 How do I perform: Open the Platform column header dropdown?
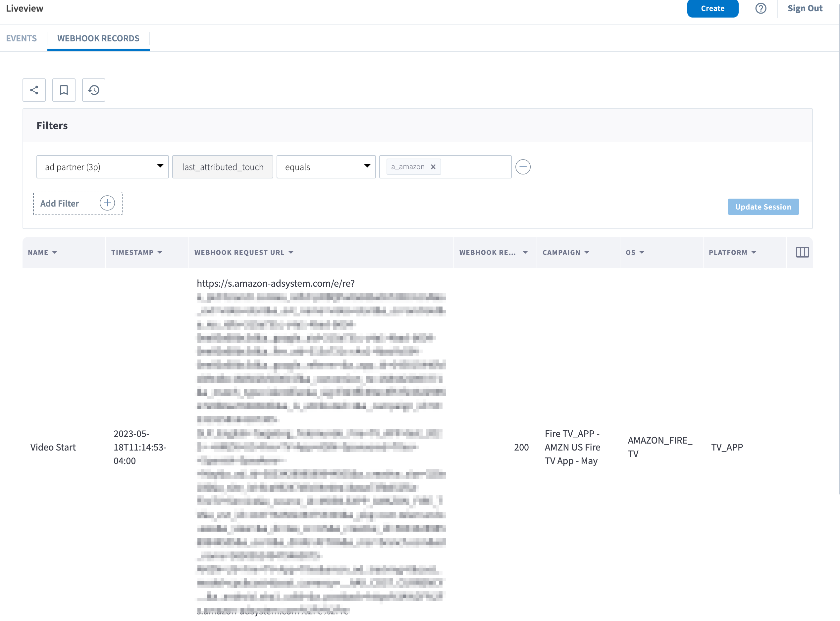pyautogui.click(x=754, y=253)
